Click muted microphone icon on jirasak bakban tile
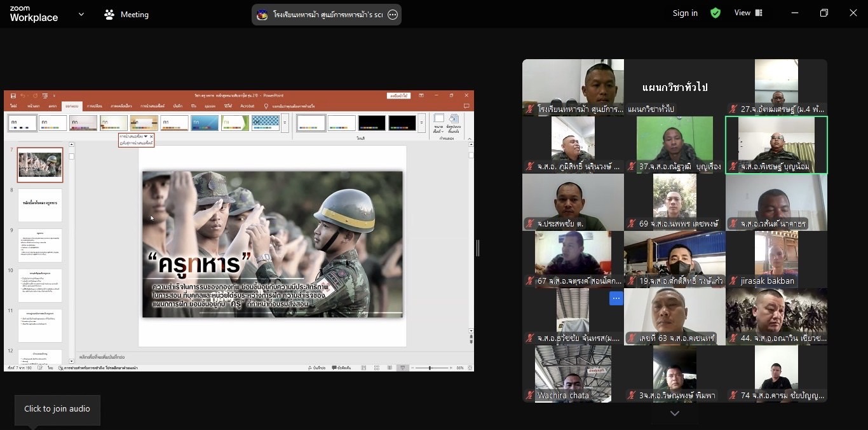 click(733, 281)
